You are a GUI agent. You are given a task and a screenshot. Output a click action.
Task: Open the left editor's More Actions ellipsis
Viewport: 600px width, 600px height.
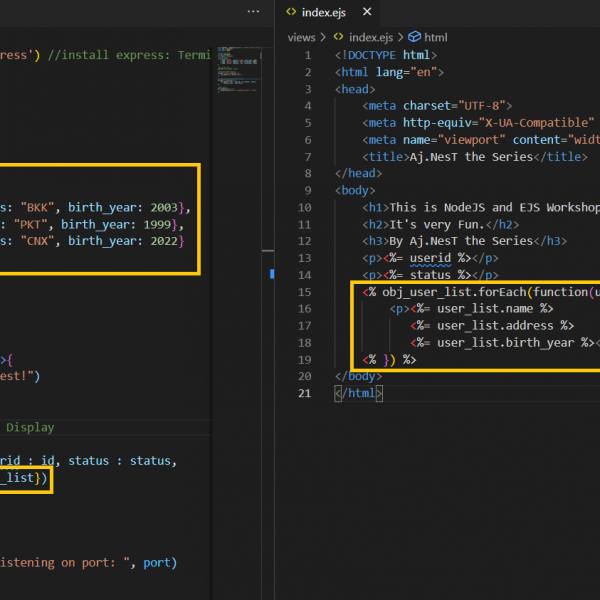pyautogui.click(x=253, y=11)
